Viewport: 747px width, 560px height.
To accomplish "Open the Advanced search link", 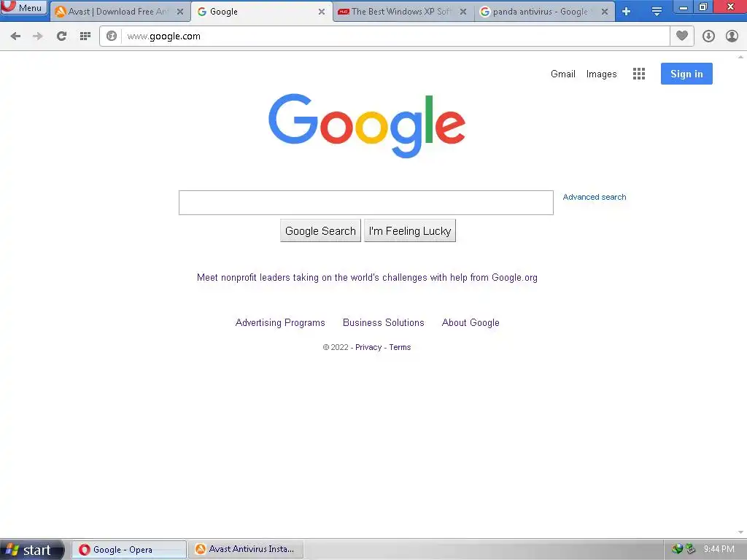I will click(x=595, y=197).
